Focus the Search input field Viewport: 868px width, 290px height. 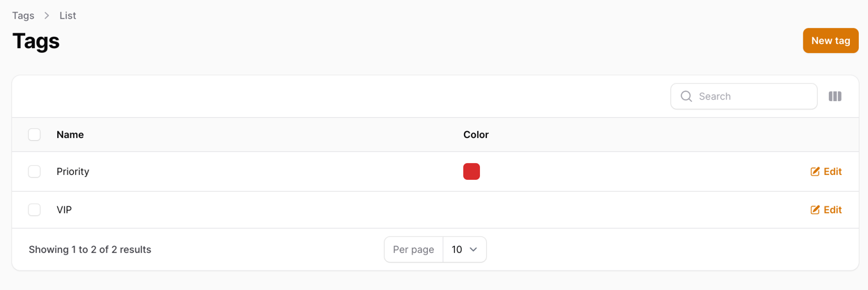(x=743, y=96)
